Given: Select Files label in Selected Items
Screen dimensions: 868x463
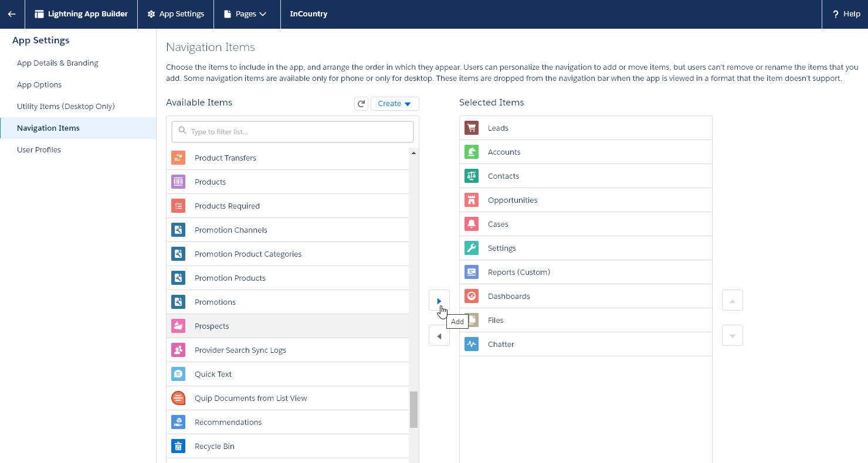Looking at the screenshot, I should click(496, 321).
